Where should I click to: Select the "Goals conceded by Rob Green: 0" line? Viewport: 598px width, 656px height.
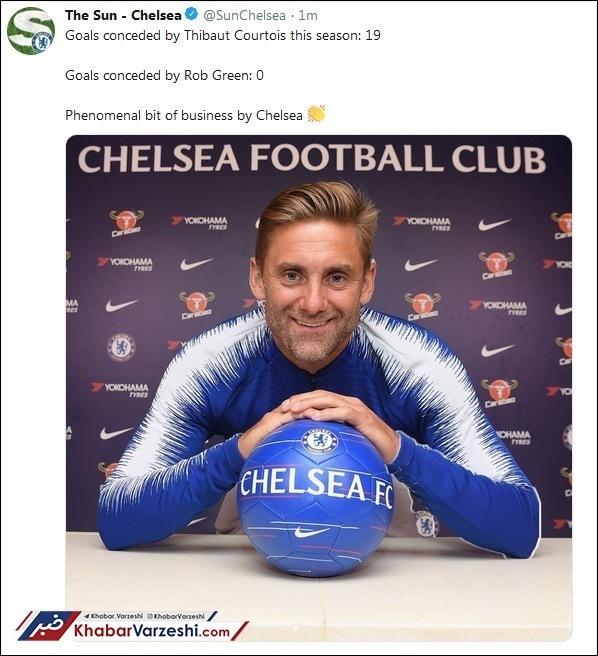pyautogui.click(x=164, y=75)
